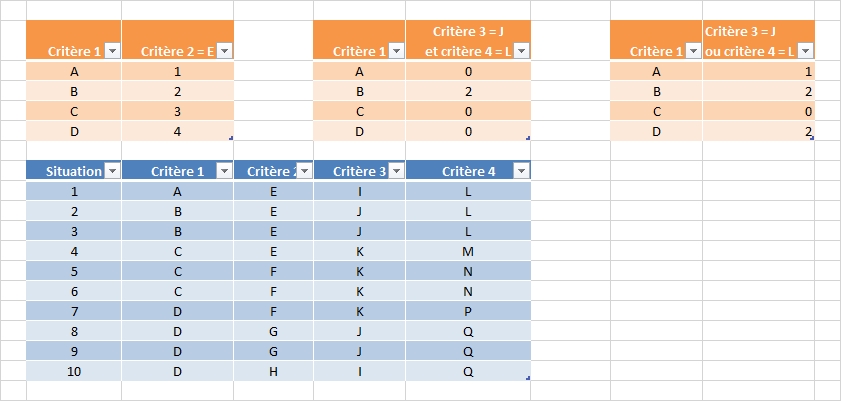Open Critère 1 filter in blue table
The width and height of the screenshot is (841, 401).
tap(225, 171)
